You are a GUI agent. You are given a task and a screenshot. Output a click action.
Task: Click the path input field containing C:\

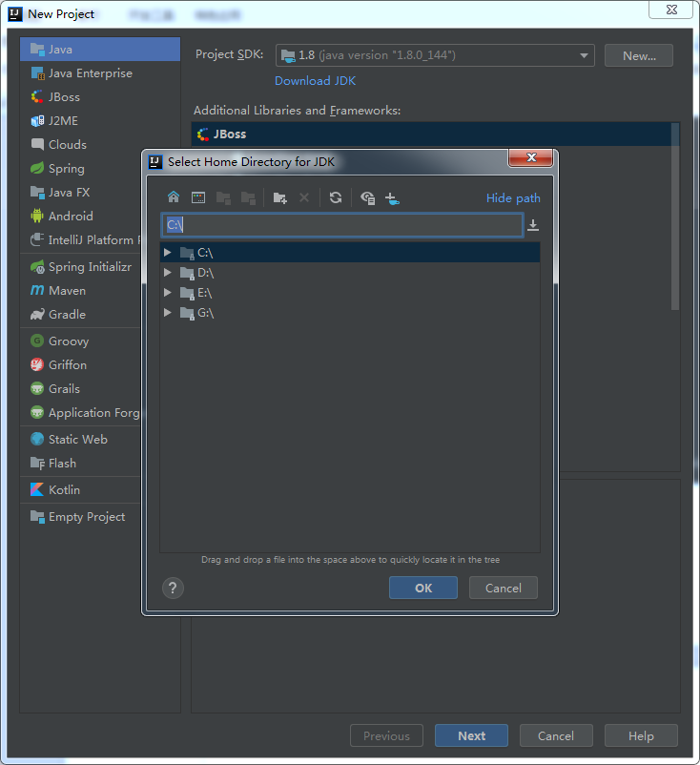pos(342,225)
